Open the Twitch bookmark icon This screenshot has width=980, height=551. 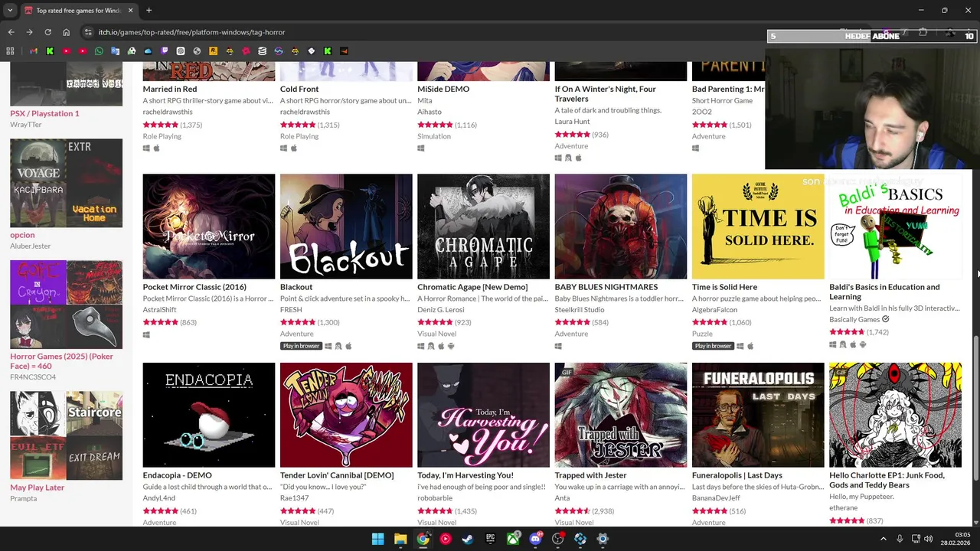[164, 51]
